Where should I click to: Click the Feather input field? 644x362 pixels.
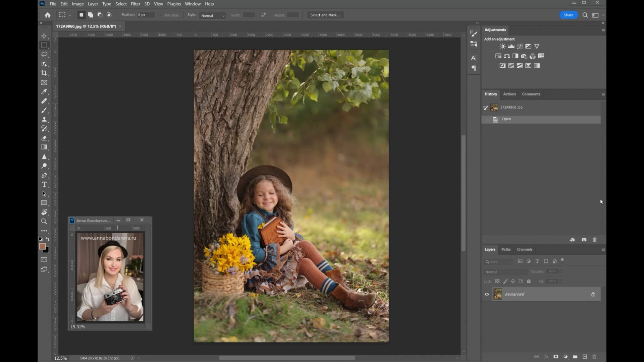tap(146, 15)
